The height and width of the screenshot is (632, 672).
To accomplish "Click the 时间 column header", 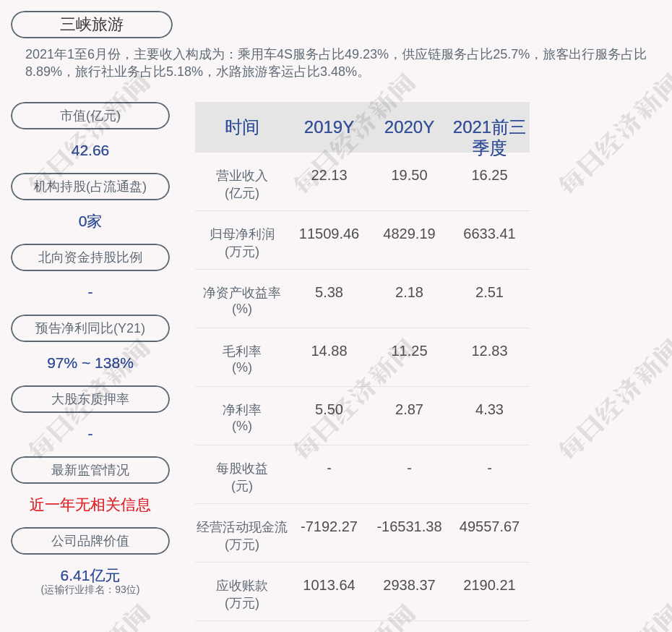I will (x=242, y=127).
